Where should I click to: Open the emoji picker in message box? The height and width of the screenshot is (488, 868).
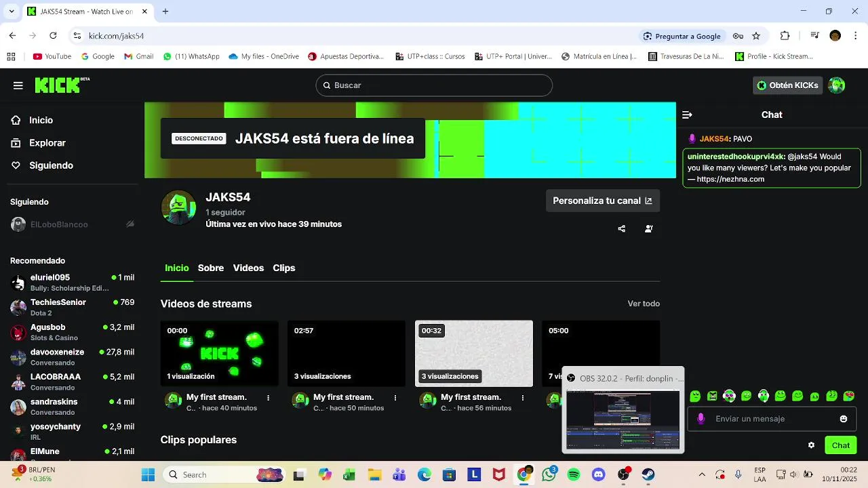[844, 419]
